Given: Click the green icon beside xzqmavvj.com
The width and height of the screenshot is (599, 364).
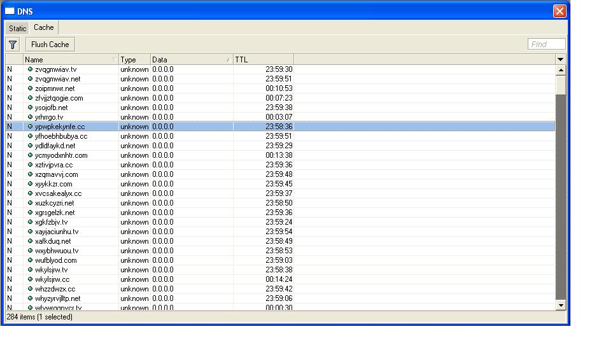Looking at the screenshot, I should click(x=30, y=174).
